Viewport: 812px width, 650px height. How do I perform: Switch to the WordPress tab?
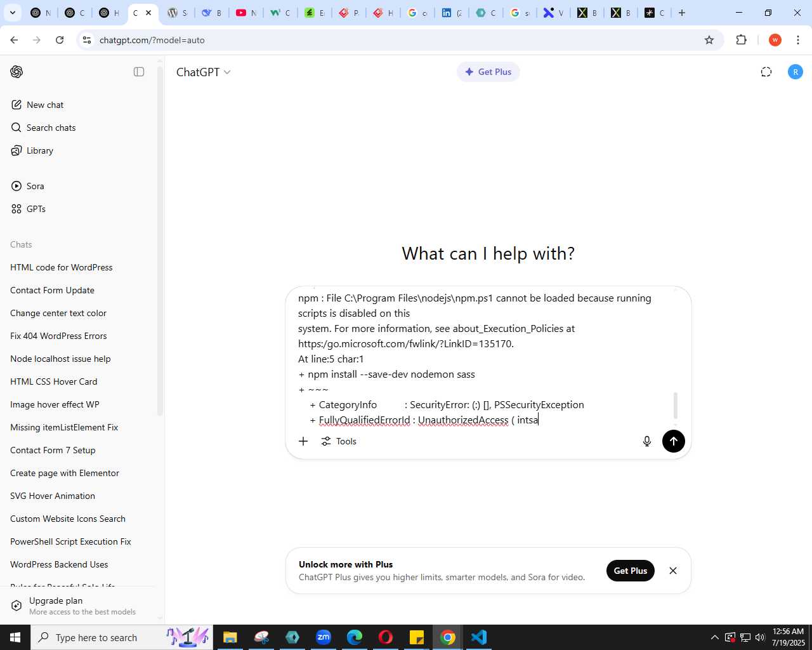tap(178, 13)
